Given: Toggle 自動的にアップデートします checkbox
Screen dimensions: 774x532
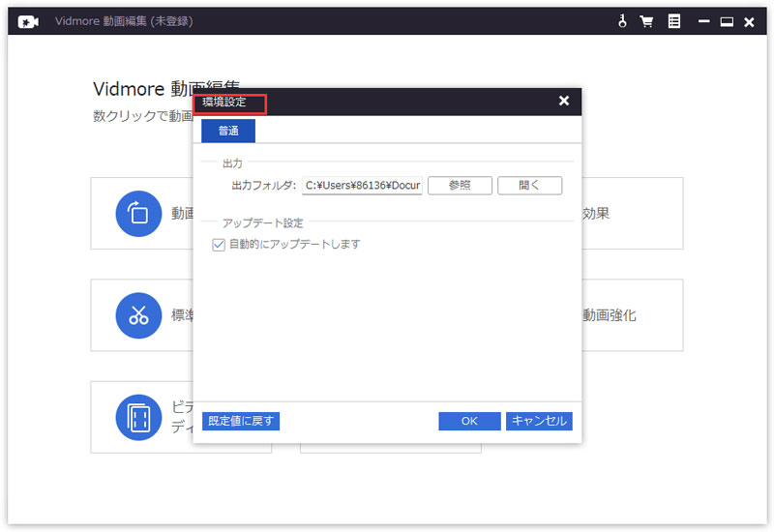Looking at the screenshot, I should click(219, 245).
